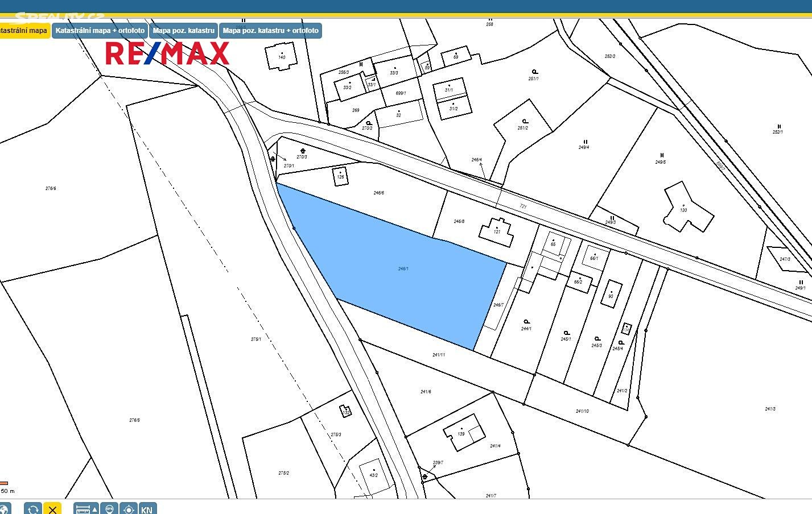Click the crosshair locate icon
Image resolution: width=812 pixels, height=514 pixels.
coord(129,509)
